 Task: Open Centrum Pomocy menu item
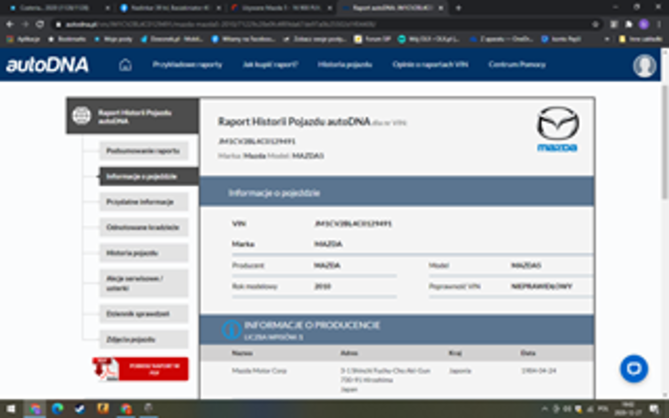[x=517, y=65]
